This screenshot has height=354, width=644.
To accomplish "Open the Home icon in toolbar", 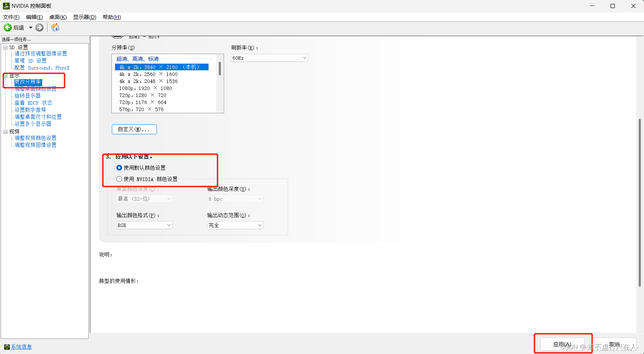I will 55,27.
